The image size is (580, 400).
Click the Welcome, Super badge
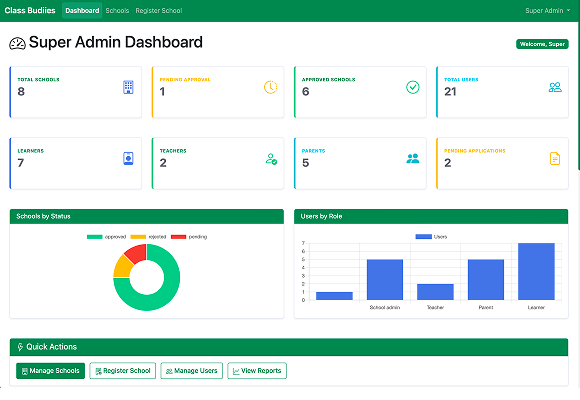pos(542,44)
